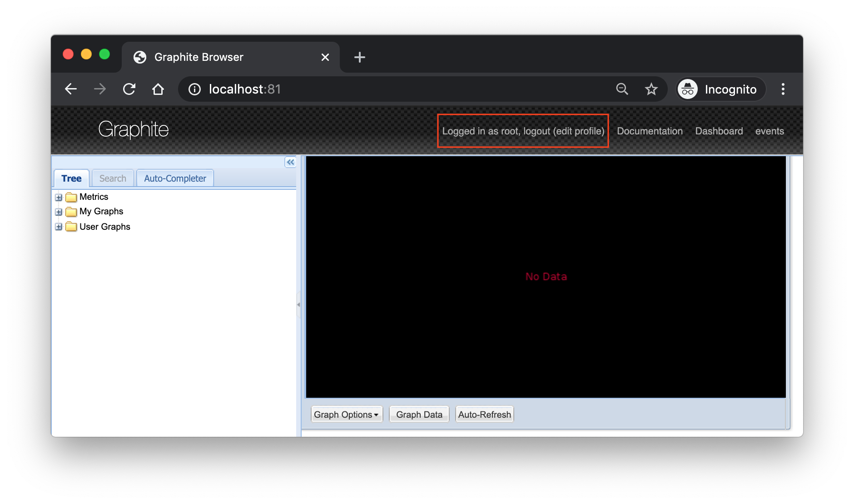
Task: Open the Documentation link
Action: pos(650,131)
